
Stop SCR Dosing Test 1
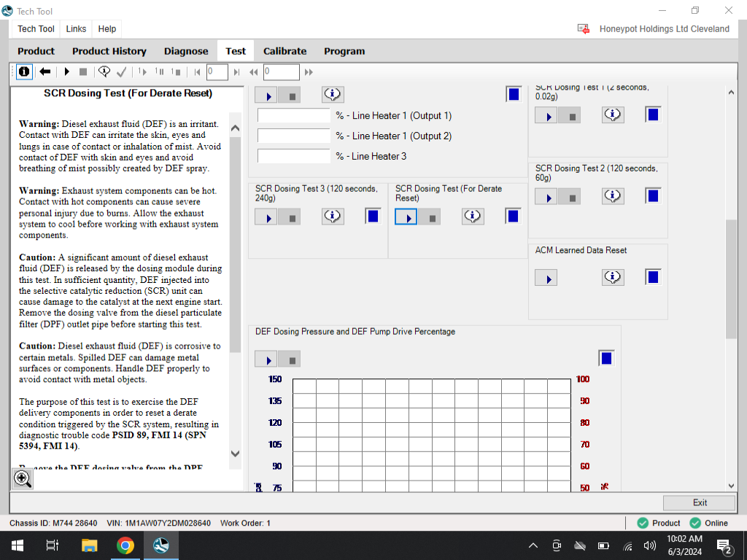tap(569, 116)
